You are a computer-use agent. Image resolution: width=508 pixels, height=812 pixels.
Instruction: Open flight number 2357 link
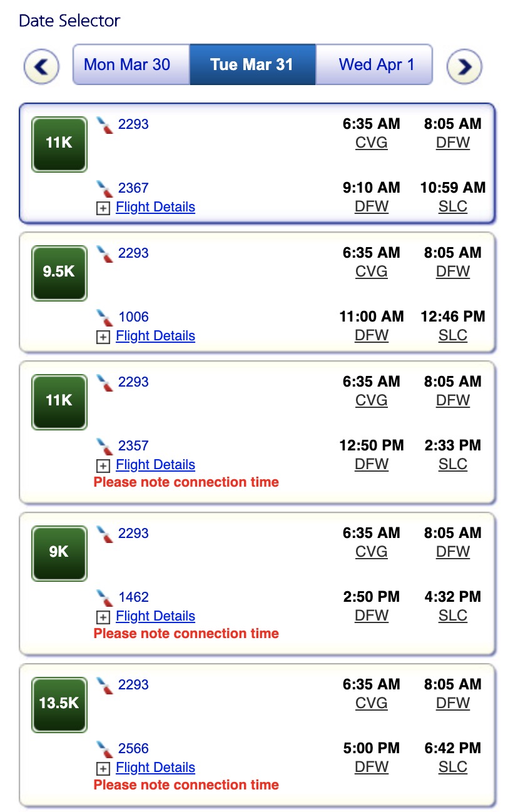click(133, 445)
